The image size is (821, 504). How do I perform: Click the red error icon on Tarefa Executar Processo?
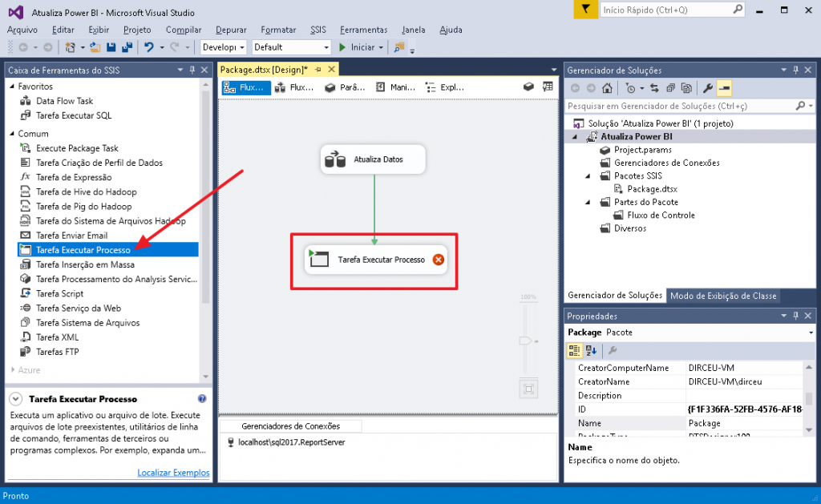point(439,260)
